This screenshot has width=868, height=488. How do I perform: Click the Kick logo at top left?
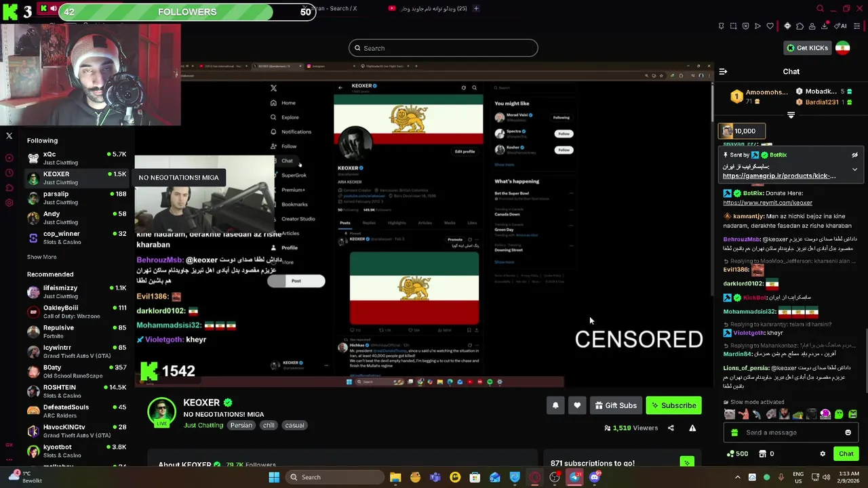click(x=10, y=12)
